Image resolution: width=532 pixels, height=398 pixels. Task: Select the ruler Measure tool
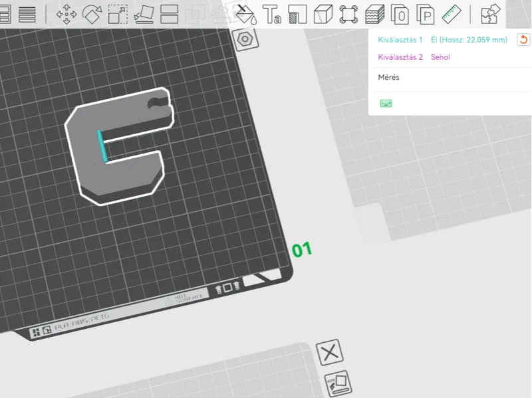tap(452, 14)
